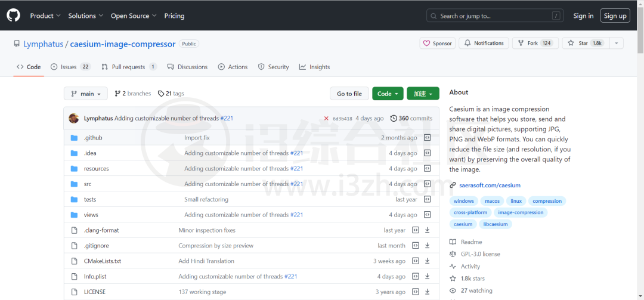Click the homepage link chain icon
Viewport: 644px width, 300px height.
click(453, 185)
